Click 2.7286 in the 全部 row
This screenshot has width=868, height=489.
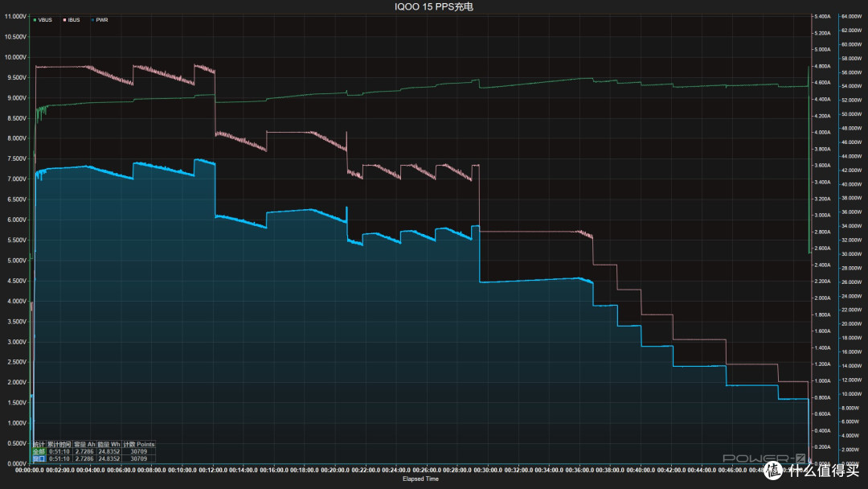[x=84, y=451]
